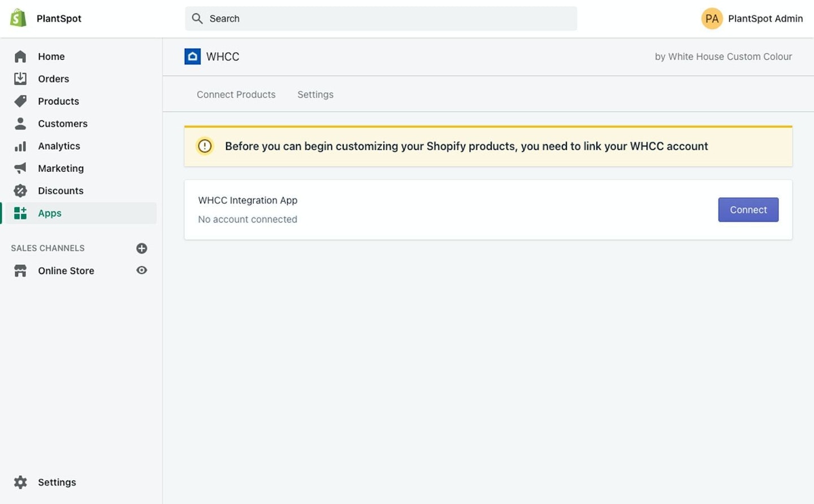This screenshot has width=814, height=504.
Task: Focus the Search input field
Action: coord(381,19)
